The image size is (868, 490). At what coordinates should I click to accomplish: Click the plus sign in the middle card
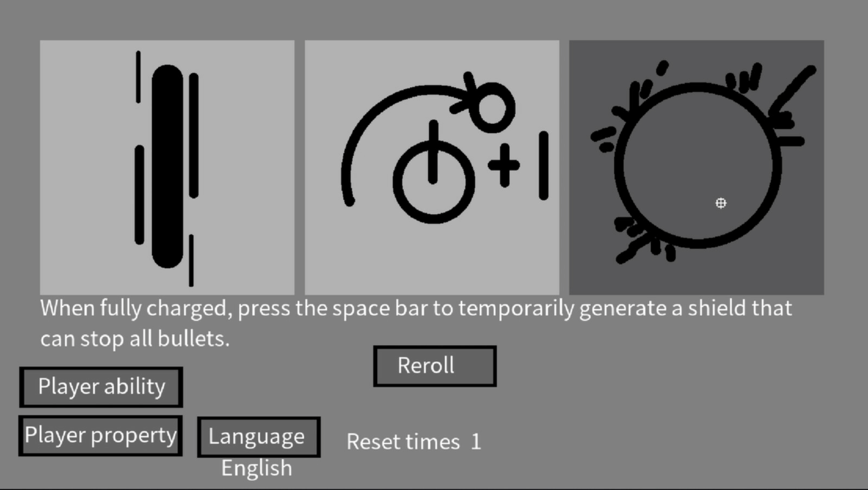pos(504,165)
